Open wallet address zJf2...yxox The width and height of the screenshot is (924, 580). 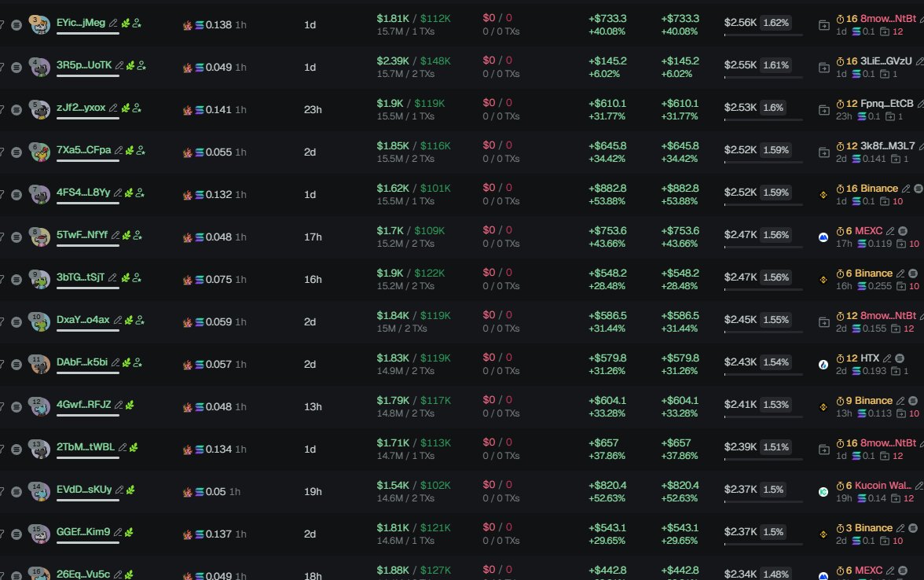[x=81, y=108]
